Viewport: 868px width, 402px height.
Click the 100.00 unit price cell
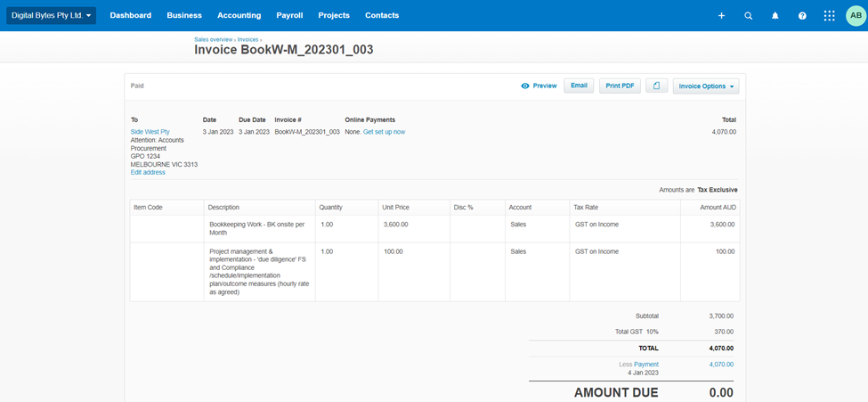pos(413,272)
